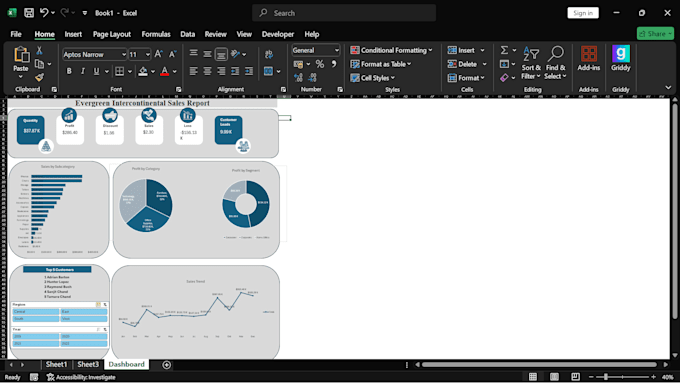Viewport: 680px width, 383px height.
Task: Click the Cut scissors icon
Action: point(39,51)
